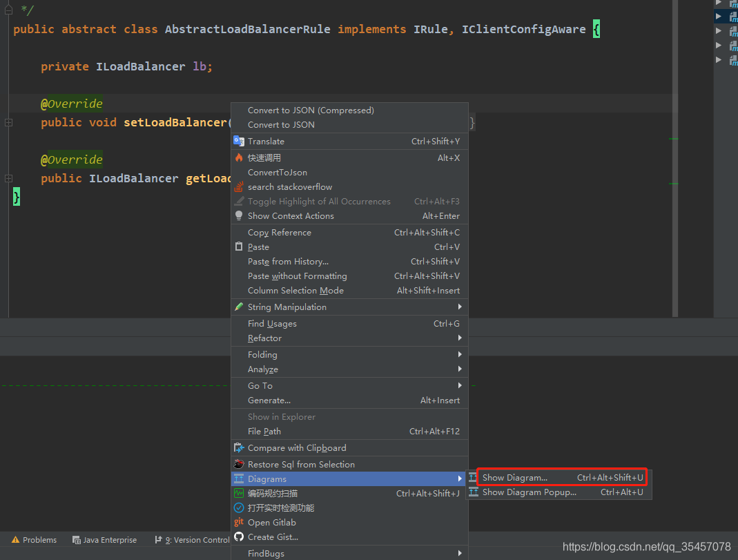Click the Translate icon in context menu
This screenshot has width=738, height=560.
point(239,141)
